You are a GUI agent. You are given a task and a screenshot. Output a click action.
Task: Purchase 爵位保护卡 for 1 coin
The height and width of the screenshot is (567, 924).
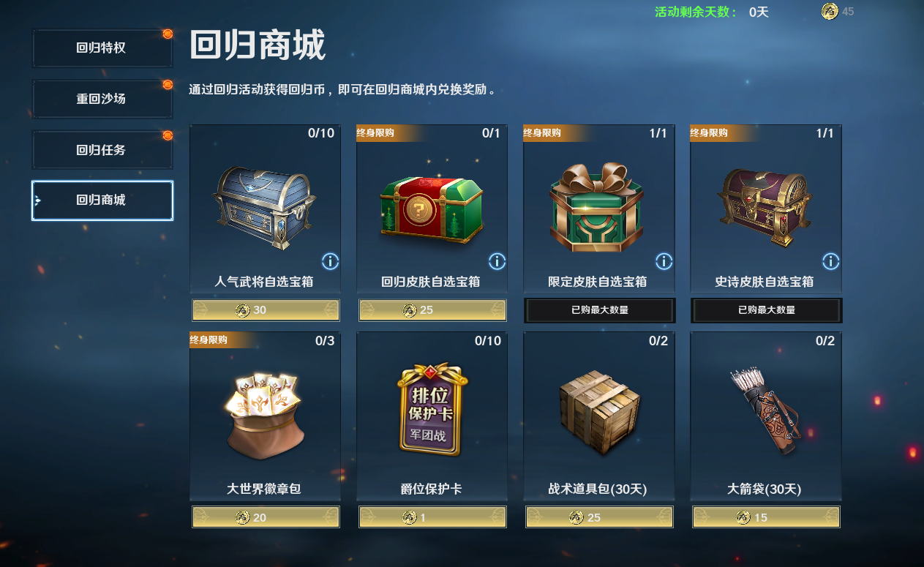tap(432, 517)
